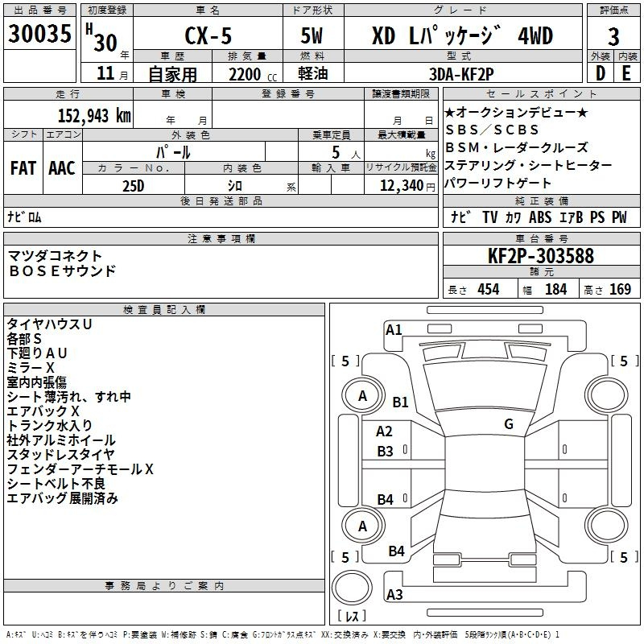
Task: Select the note シート薄汚れ、すれ中
Action: tap(69, 397)
